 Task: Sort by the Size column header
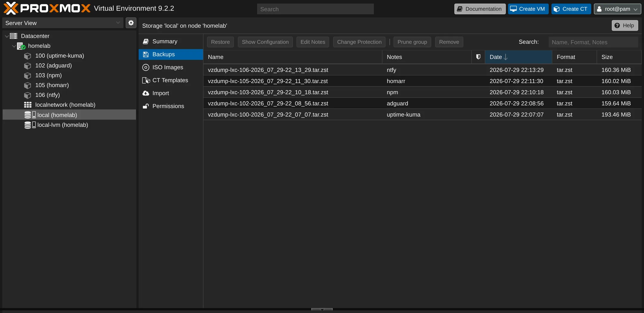pos(619,57)
